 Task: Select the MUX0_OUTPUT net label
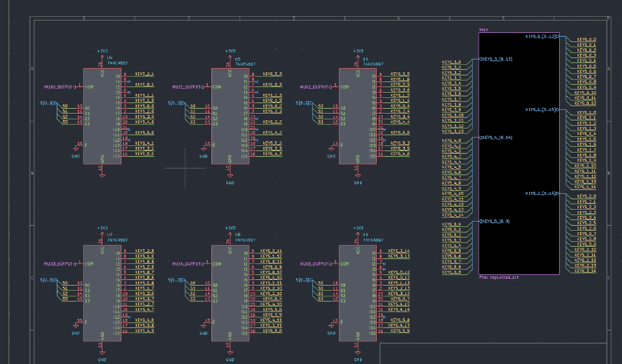[x=60, y=87]
